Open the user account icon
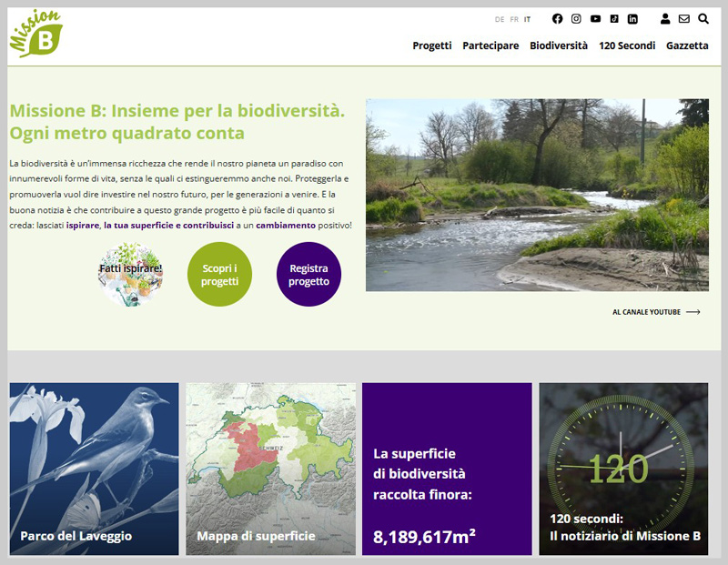The height and width of the screenshot is (565, 728). [x=665, y=19]
